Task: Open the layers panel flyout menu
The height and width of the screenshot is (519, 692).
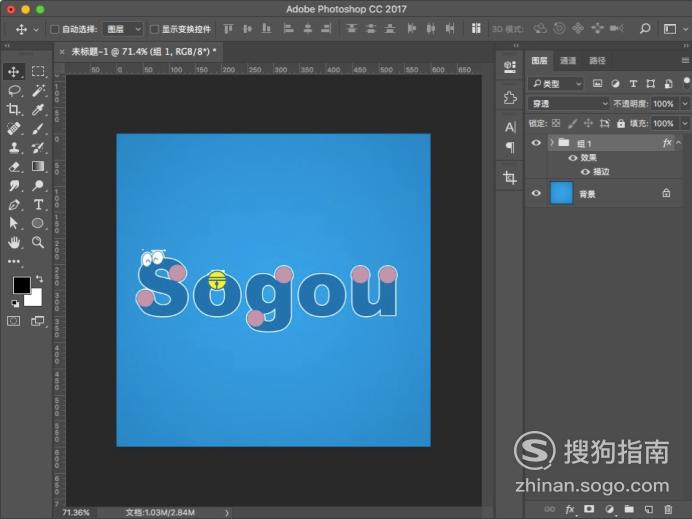Action: point(685,60)
